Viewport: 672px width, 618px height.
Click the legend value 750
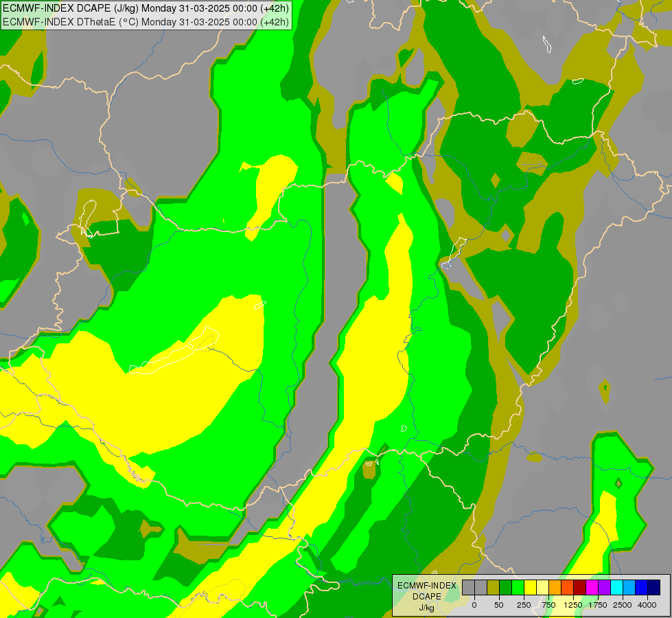[548, 605]
